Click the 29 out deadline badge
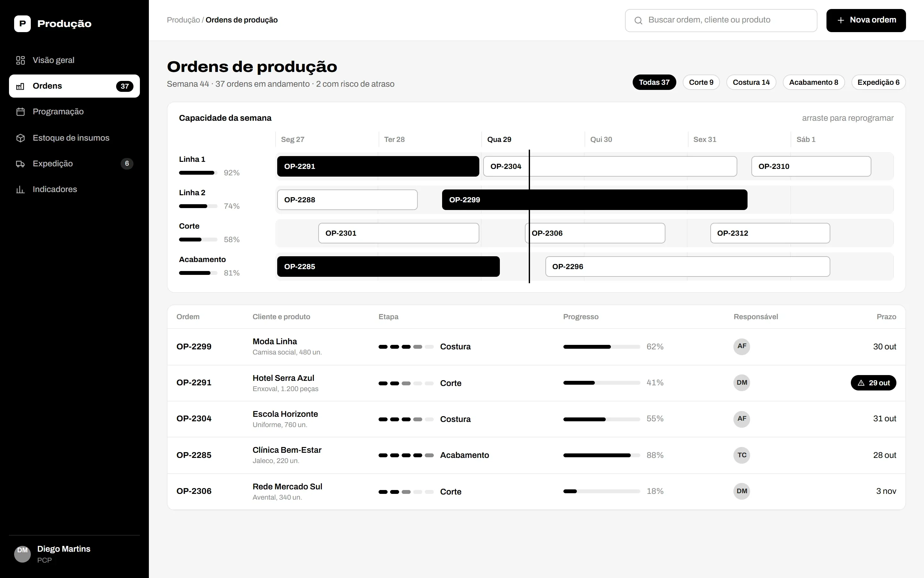 873,383
